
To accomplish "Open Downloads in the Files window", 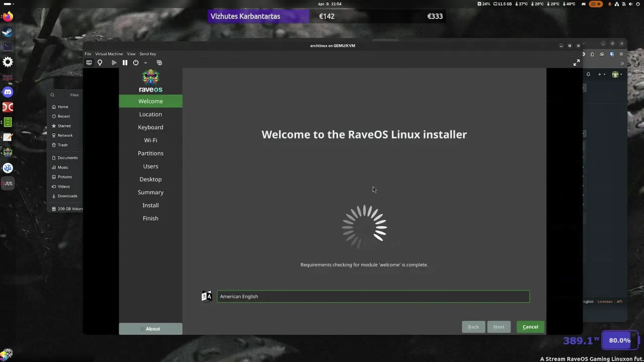I will click(67, 196).
